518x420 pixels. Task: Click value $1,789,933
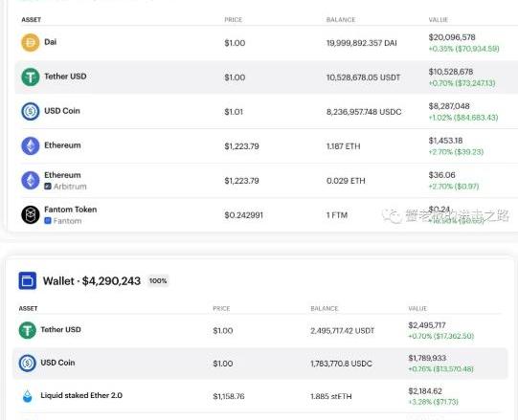click(x=427, y=358)
